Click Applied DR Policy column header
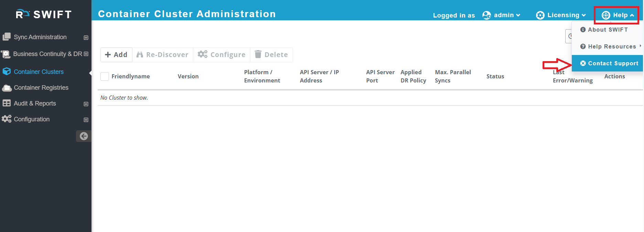Image resolution: width=644 pixels, height=232 pixels. coord(413,76)
